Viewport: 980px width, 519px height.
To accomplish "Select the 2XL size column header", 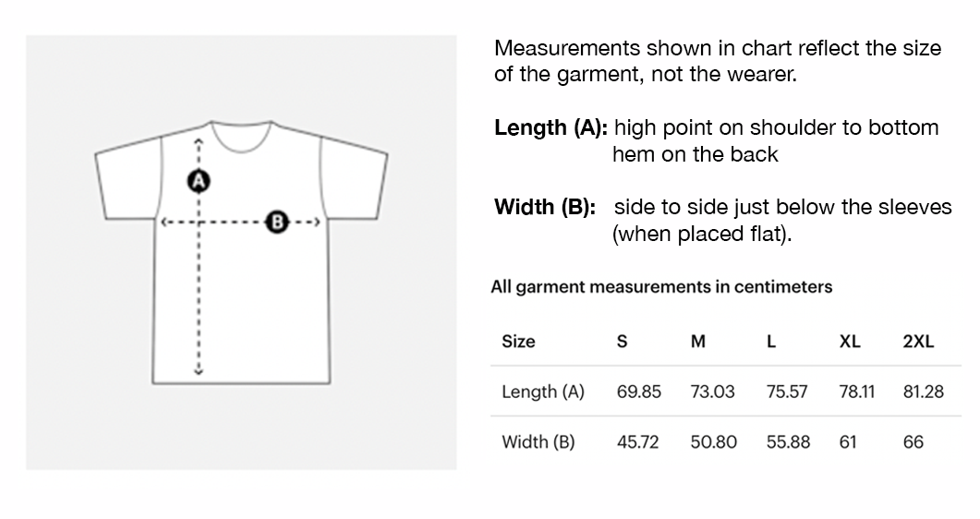I will 918,342.
